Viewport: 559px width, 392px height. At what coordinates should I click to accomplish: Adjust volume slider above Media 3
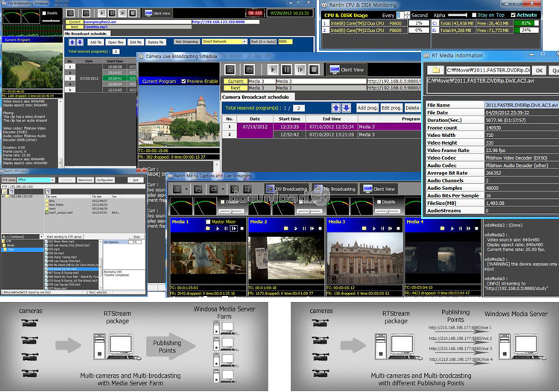tap(387, 211)
